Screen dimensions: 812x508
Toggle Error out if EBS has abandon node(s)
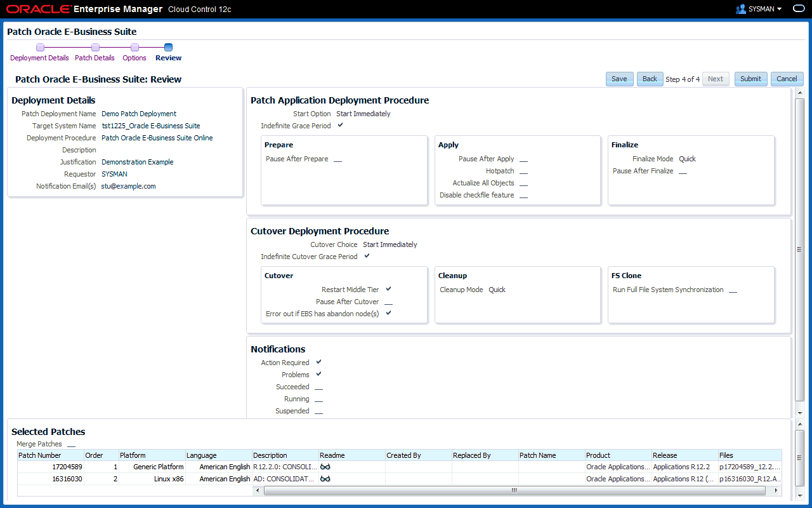[x=388, y=313]
